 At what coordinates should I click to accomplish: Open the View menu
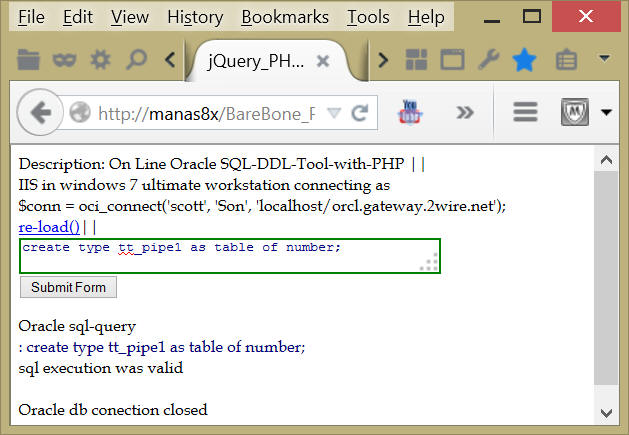130,17
